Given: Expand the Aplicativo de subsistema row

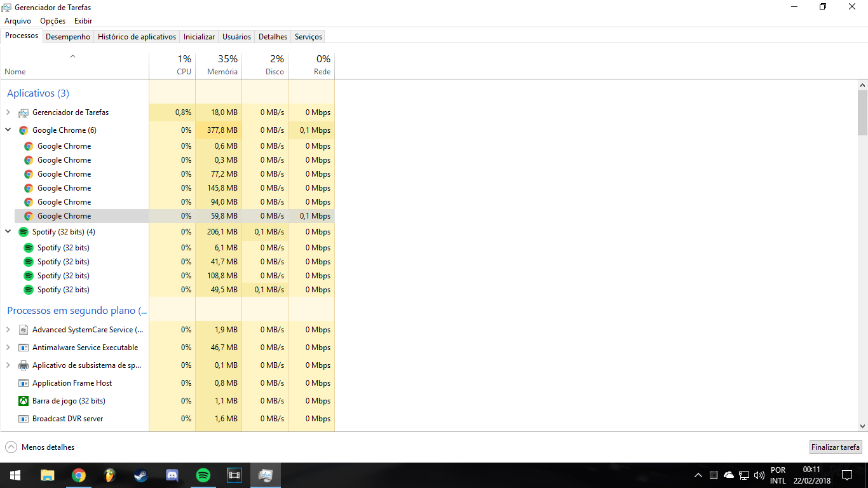Looking at the screenshot, I should point(8,365).
